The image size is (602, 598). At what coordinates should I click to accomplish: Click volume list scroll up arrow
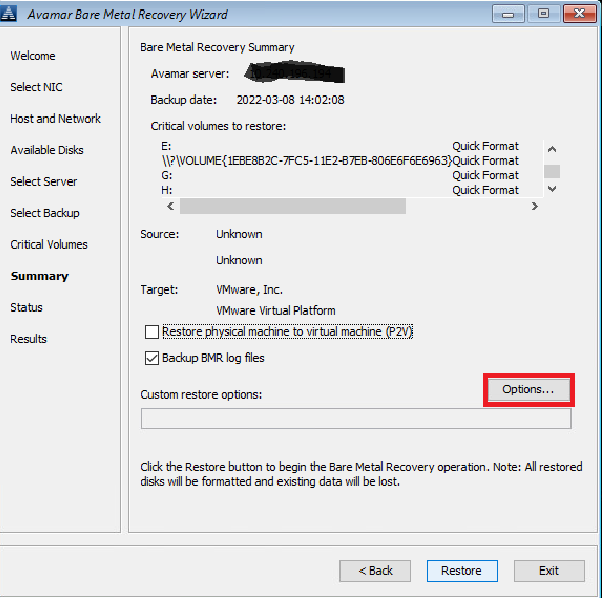point(552,149)
